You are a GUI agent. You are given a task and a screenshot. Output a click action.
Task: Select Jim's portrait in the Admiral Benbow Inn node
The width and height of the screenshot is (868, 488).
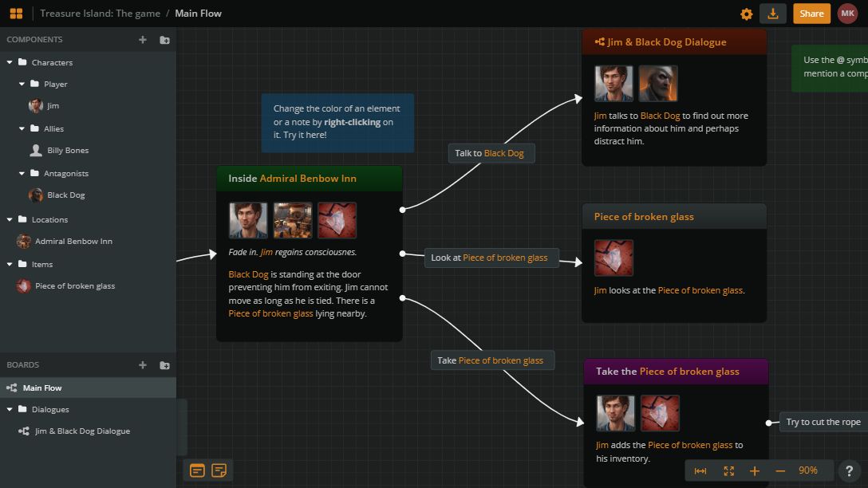(x=248, y=219)
